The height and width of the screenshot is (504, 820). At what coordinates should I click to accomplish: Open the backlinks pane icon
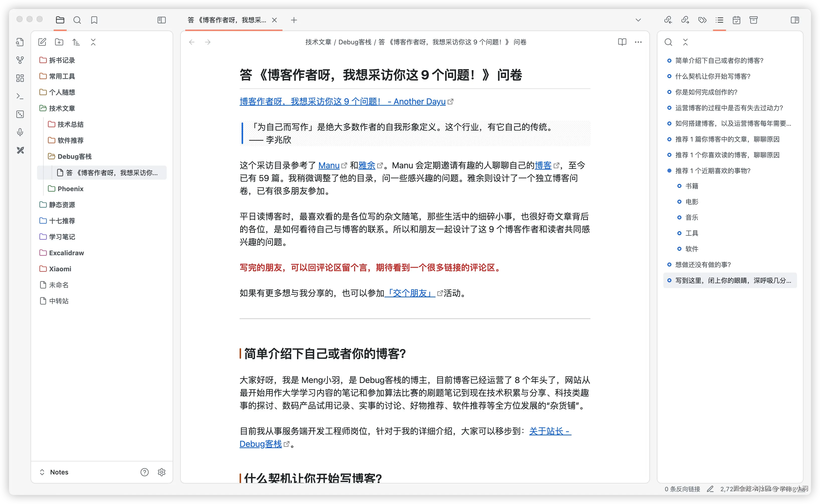668,20
